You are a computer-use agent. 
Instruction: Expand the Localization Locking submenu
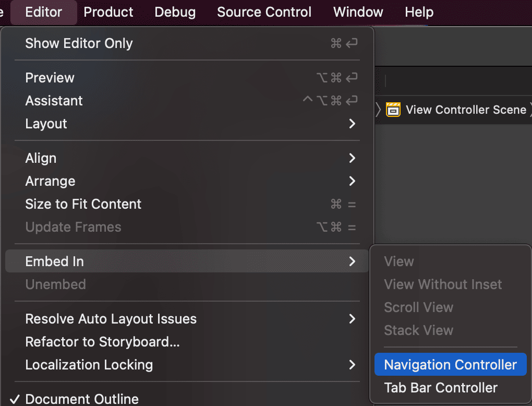[187, 365]
